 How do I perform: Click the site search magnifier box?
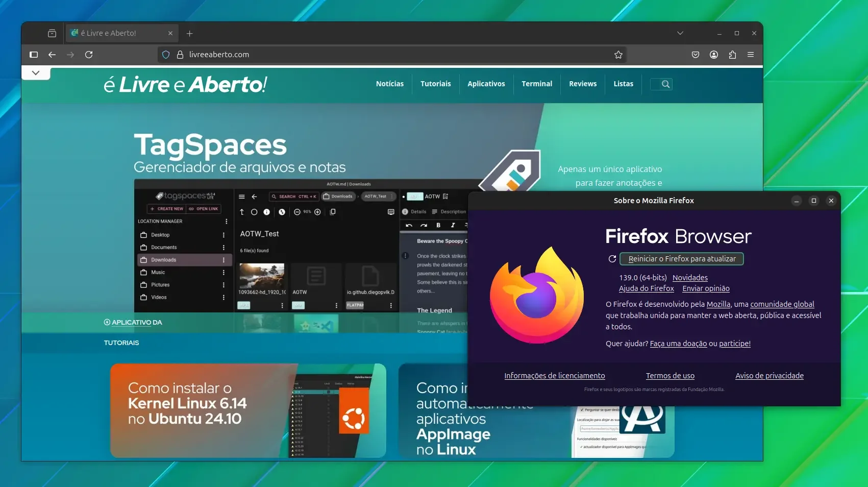coord(661,84)
